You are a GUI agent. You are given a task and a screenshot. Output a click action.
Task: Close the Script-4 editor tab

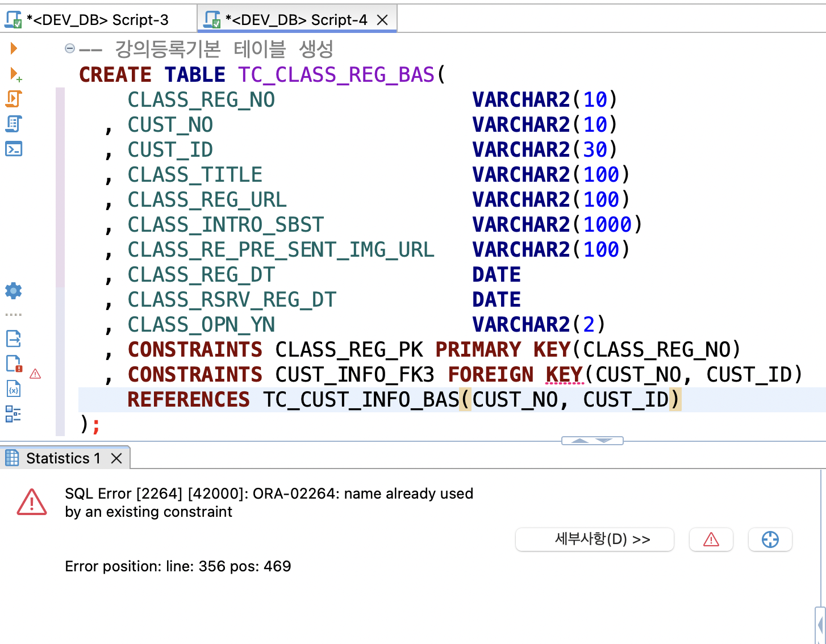pyautogui.click(x=383, y=20)
